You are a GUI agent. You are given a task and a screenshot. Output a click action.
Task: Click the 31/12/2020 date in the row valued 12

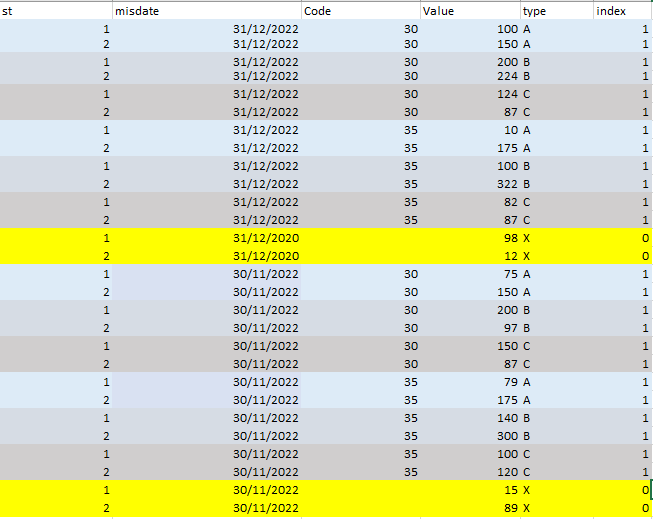pos(207,256)
